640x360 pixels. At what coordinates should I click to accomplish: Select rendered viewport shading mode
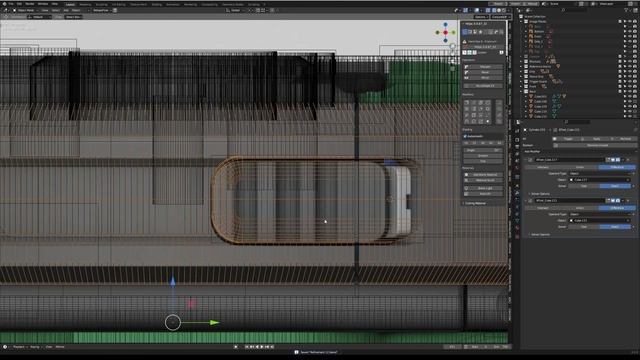[504, 10]
